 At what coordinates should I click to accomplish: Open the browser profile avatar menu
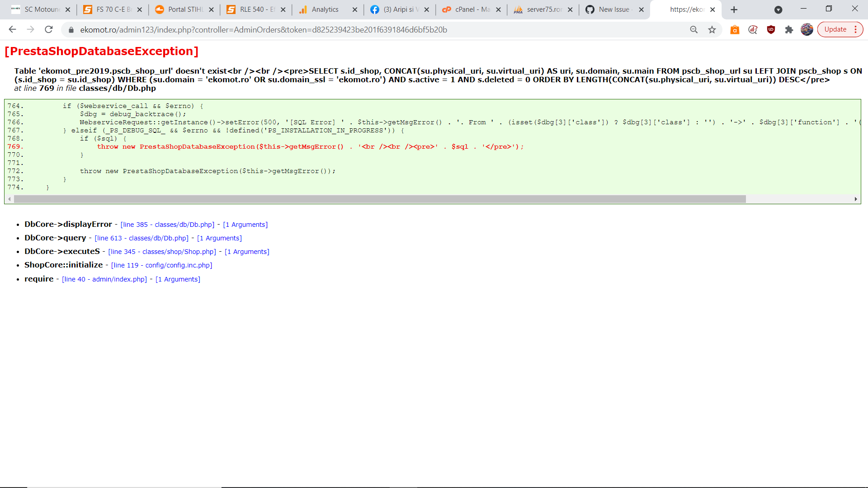(x=807, y=29)
